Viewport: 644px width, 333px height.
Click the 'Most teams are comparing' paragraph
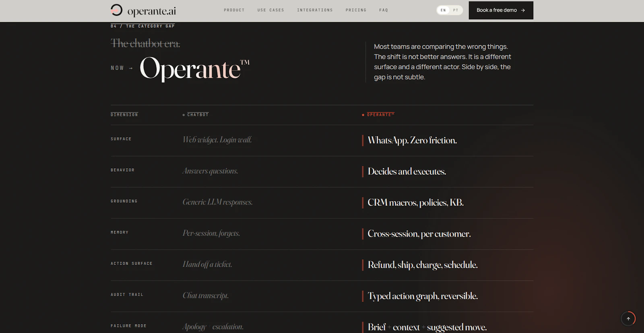442,62
